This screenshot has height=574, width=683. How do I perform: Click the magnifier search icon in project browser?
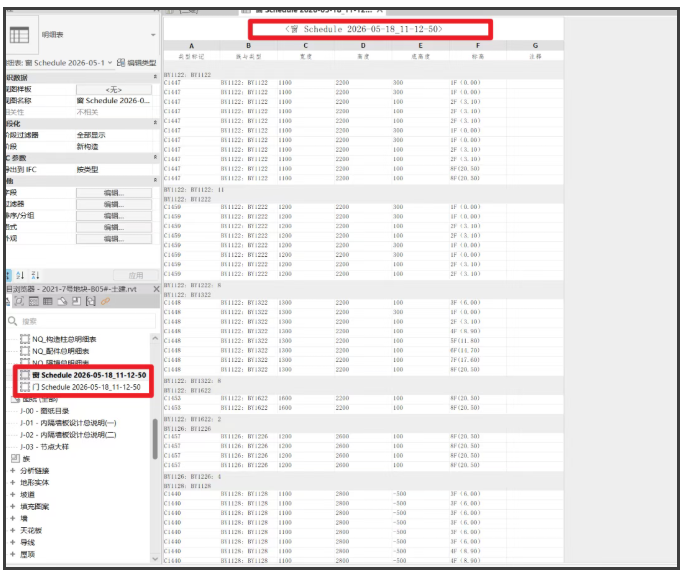point(13,321)
